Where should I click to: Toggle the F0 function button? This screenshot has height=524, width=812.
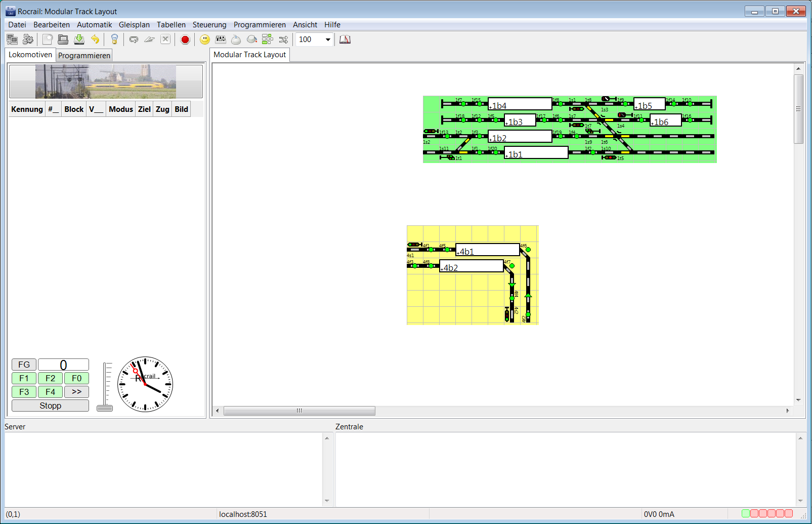[x=76, y=378]
